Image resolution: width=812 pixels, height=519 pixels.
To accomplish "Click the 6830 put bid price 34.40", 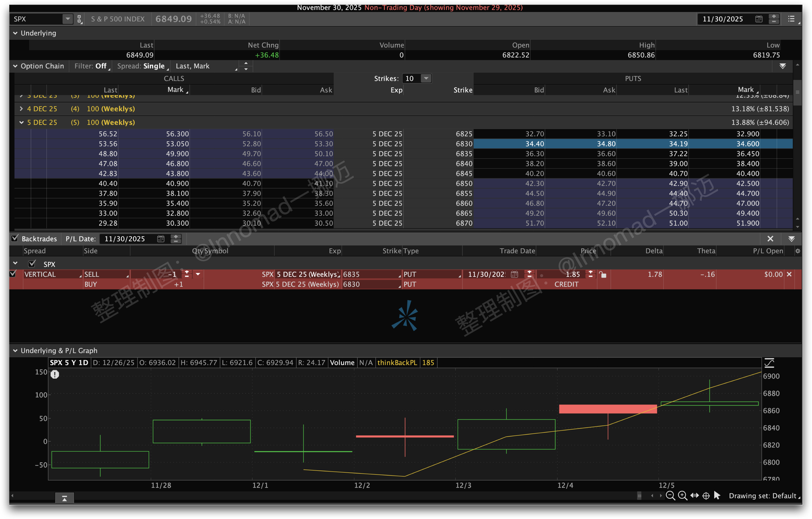I will tap(534, 144).
